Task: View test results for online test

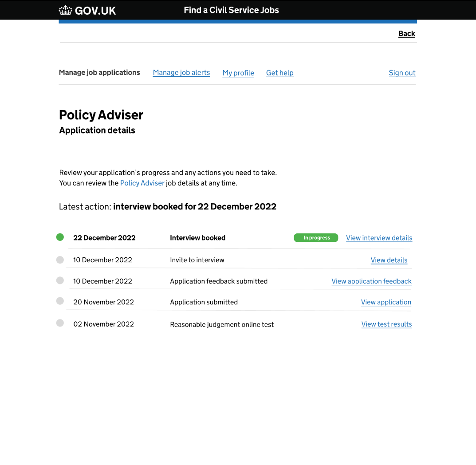Action: pos(386,324)
